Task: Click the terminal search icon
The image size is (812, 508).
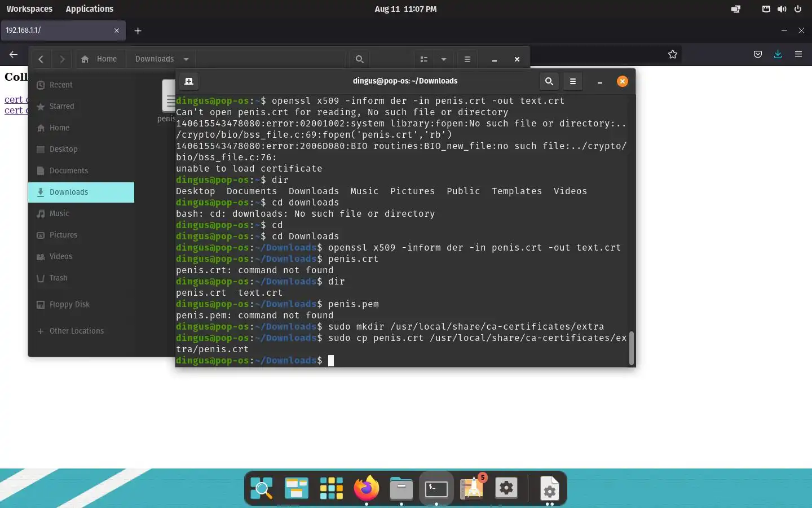Action: tap(549, 81)
